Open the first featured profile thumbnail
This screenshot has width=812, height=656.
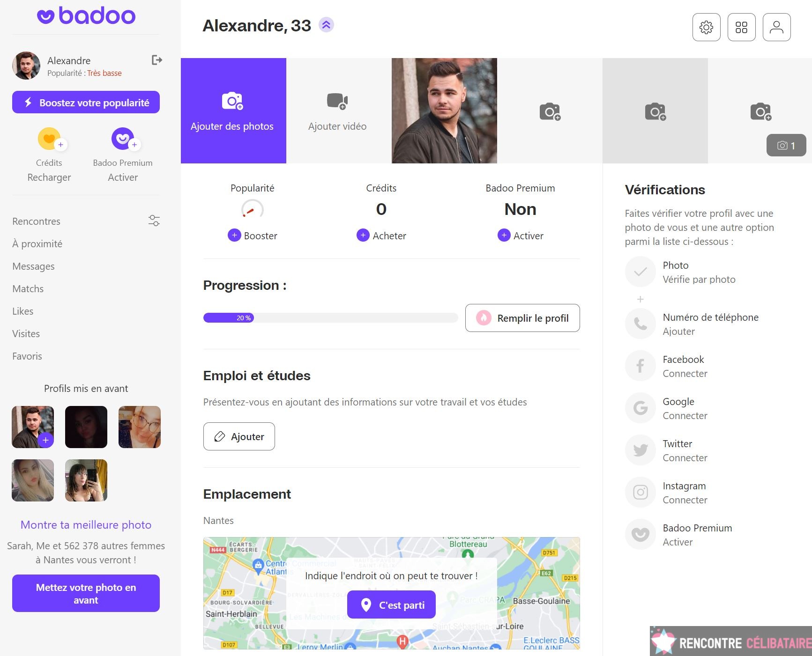(32, 427)
